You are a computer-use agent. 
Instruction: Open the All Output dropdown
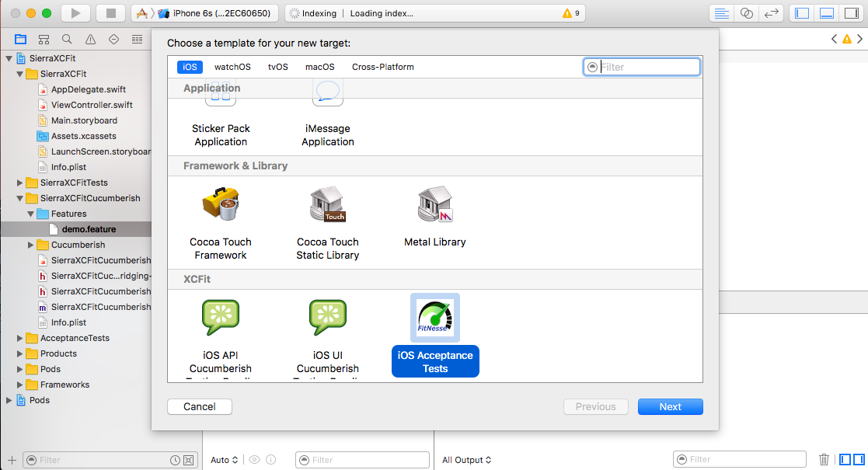tap(467, 460)
